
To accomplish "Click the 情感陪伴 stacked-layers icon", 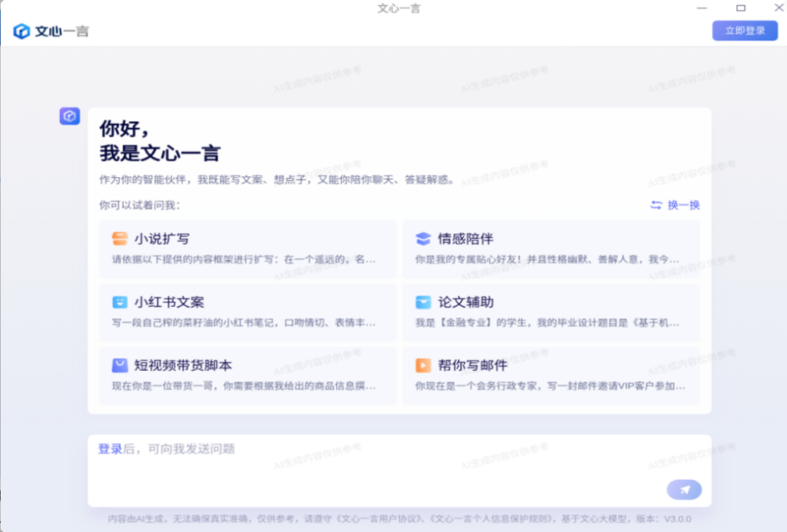I will (423, 238).
